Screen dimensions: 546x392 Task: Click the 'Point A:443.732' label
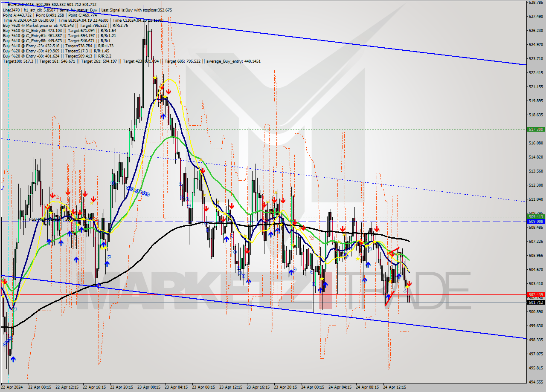click(x=17, y=15)
